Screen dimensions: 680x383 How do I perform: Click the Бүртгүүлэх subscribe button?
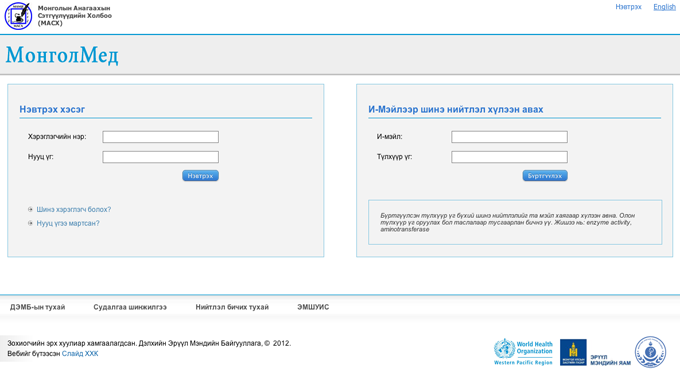click(545, 176)
